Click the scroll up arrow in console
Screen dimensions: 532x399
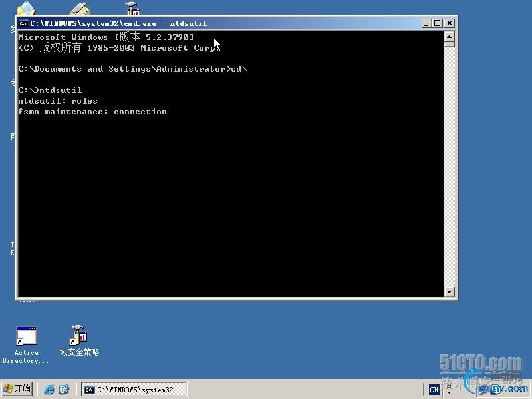pos(450,37)
